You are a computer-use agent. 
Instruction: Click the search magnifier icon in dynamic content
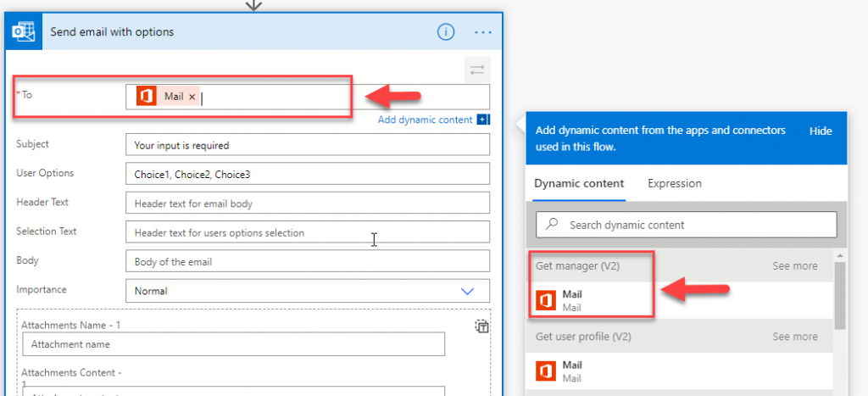pos(552,225)
